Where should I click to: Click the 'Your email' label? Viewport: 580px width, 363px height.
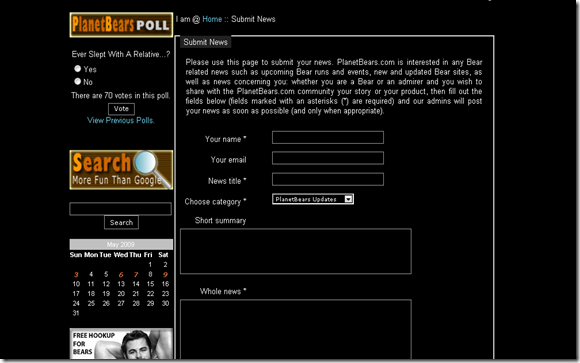point(229,160)
